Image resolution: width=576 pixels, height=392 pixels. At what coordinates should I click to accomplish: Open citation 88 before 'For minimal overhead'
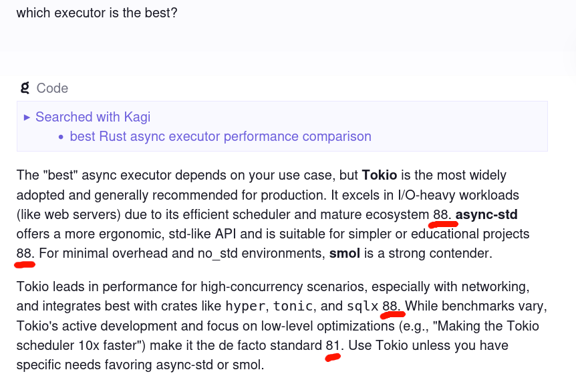pyautogui.click(x=24, y=254)
